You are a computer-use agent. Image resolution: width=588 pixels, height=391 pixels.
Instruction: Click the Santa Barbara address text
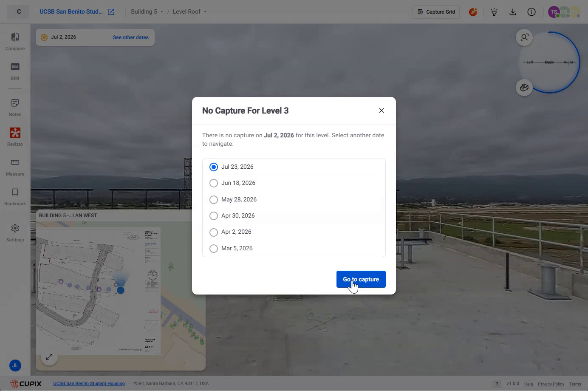click(171, 383)
